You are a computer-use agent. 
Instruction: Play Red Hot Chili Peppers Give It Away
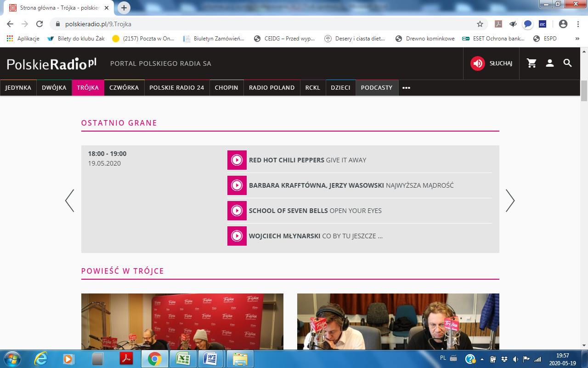click(237, 160)
